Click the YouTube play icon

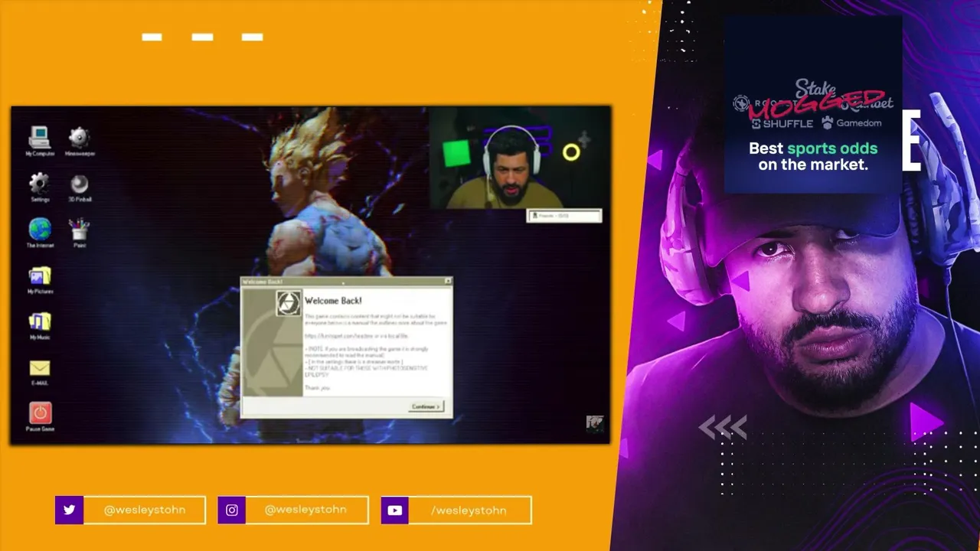[395, 510]
